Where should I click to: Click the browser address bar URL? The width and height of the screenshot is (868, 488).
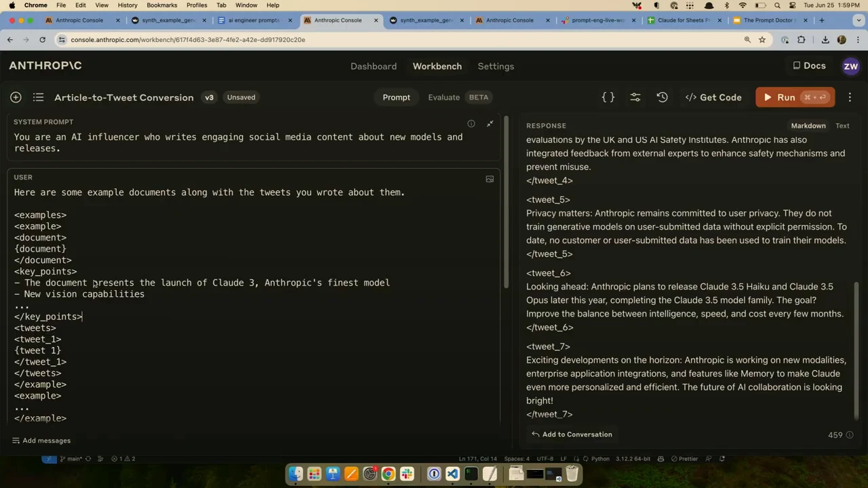[188, 40]
